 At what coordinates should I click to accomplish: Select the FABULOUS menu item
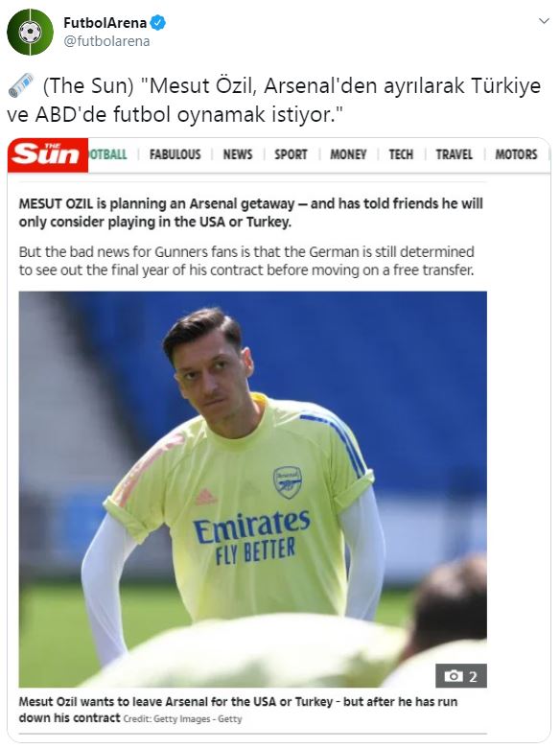point(175,154)
